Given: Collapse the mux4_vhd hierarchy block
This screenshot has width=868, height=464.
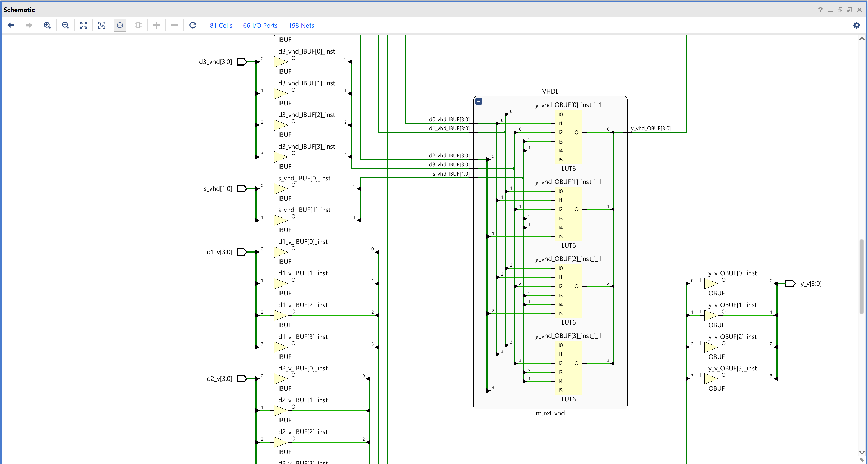Looking at the screenshot, I should pyautogui.click(x=479, y=101).
